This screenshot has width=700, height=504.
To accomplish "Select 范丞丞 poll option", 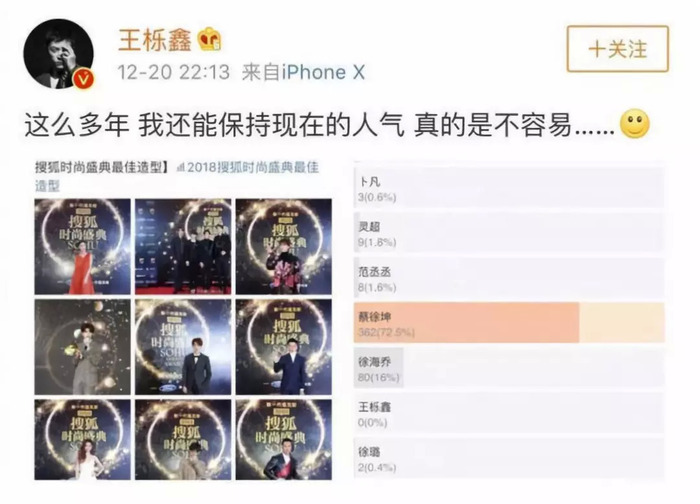I will 509,278.
